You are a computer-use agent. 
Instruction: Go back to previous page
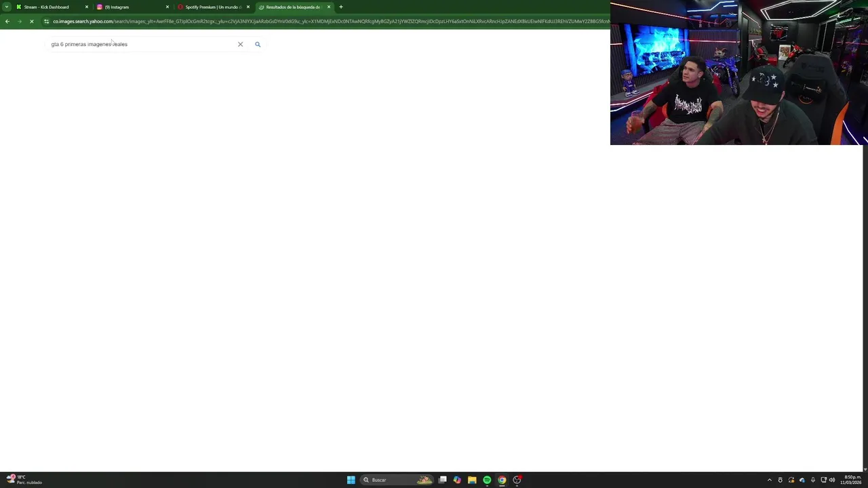tap(7, 21)
